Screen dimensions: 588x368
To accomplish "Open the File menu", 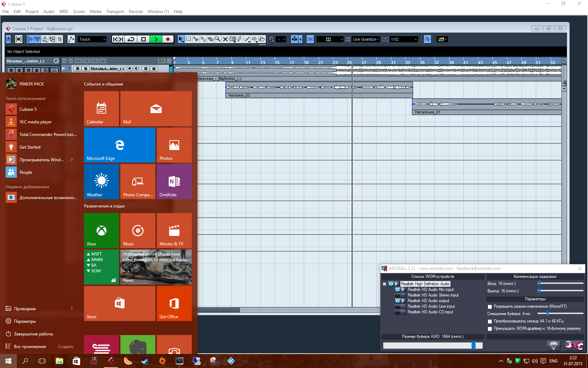I will coord(6,12).
